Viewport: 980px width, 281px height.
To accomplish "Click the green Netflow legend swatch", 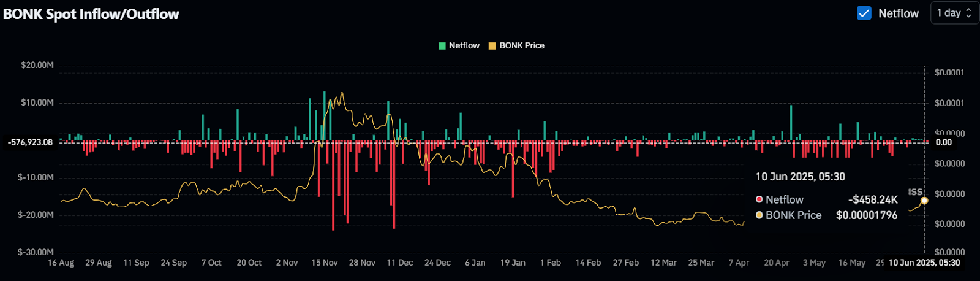I will tap(442, 46).
